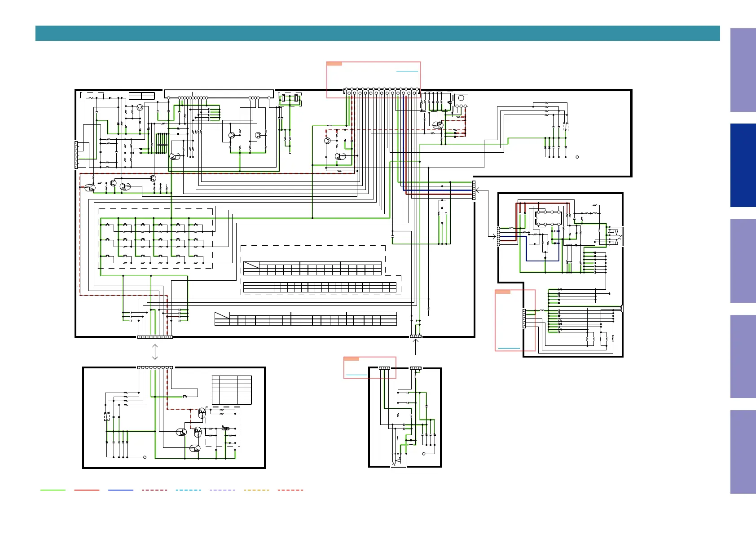Viewport: 756px width, 535px height.
Task: Open the dark blue active side tab
Action: 743,165
